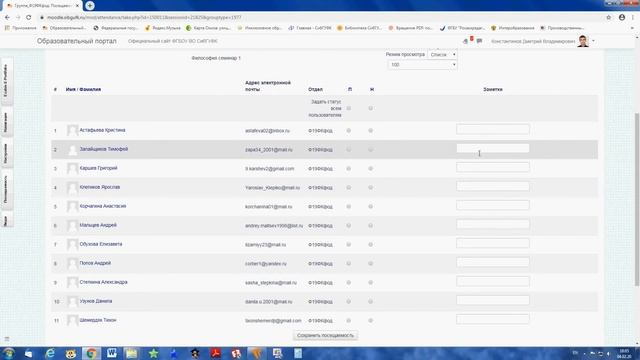640x360 pixels.
Task: Click avatar thumbnail of Астафьева Кристина
Action: 73,130
